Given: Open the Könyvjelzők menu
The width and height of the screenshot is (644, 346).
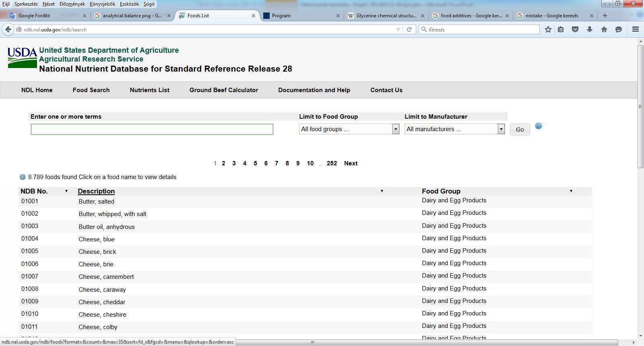Looking at the screenshot, I should (x=102, y=4).
